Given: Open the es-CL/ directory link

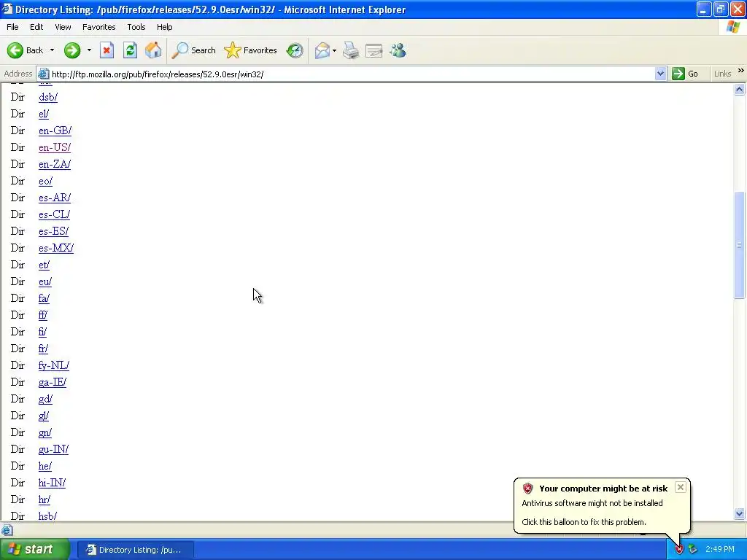Looking at the screenshot, I should [54, 214].
